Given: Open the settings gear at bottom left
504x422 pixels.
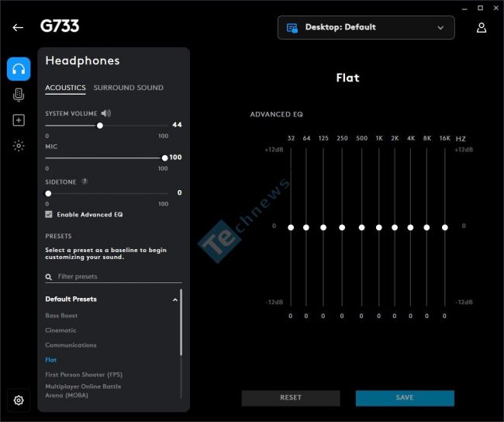Looking at the screenshot, I should point(19,400).
